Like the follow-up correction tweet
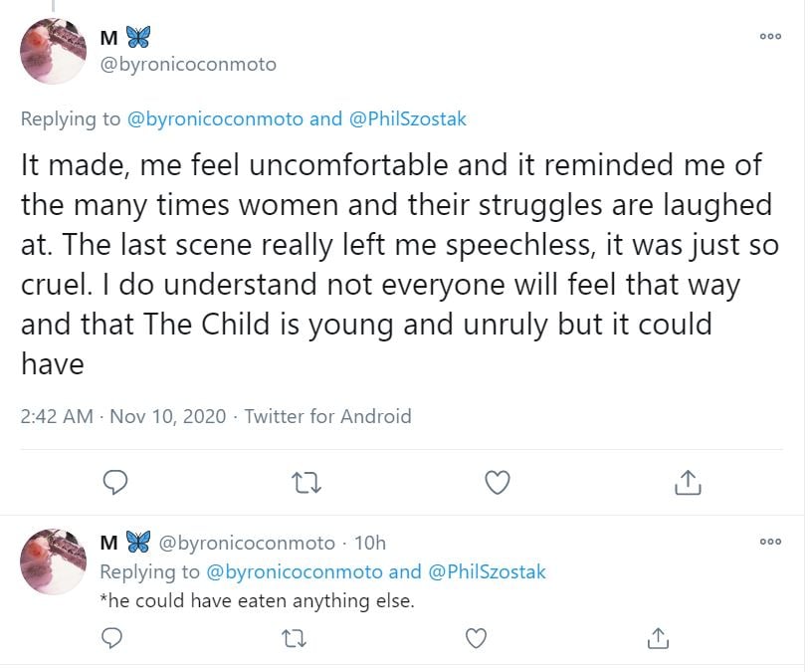 [478, 636]
